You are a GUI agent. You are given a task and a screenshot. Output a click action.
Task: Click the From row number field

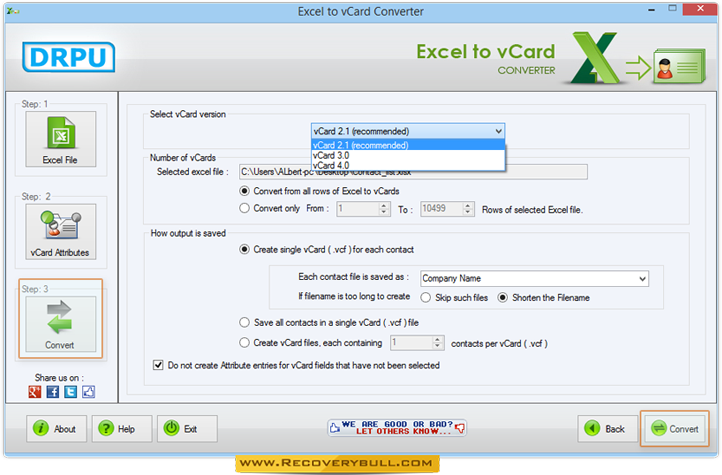[x=358, y=209]
